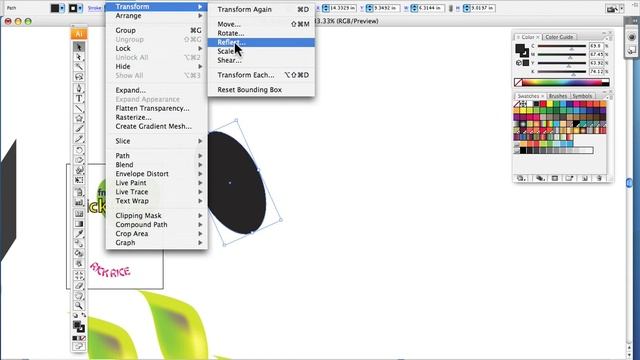This screenshot has width=640, height=360.
Task: Choose Reset Bounding Box
Action: [x=261, y=89]
